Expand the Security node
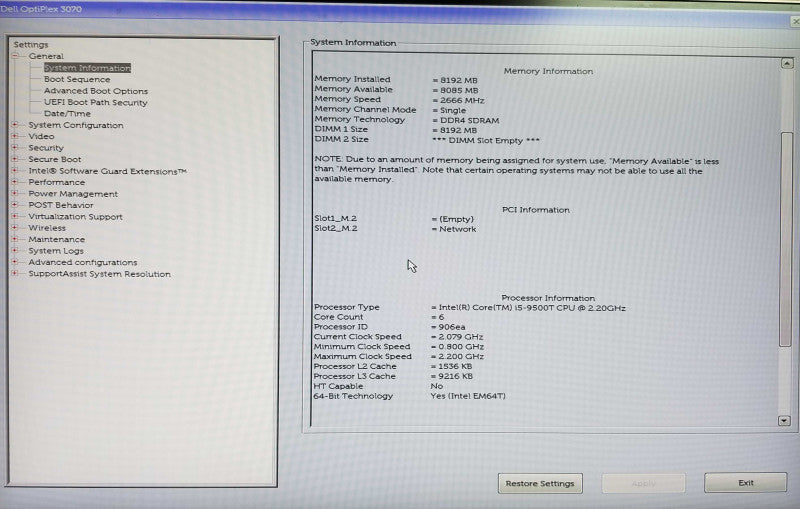This screenshot has height=509, width=800. (15, 147)
